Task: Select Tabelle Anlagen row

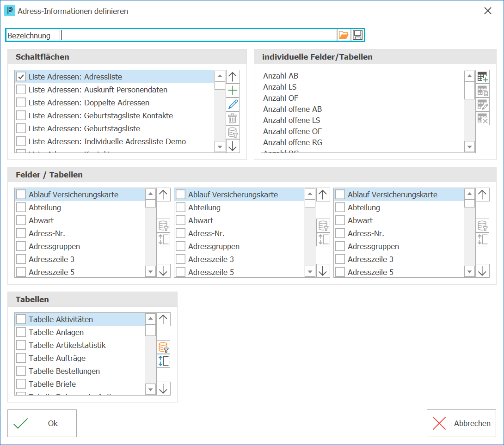Action: click(x=80, y=332)
